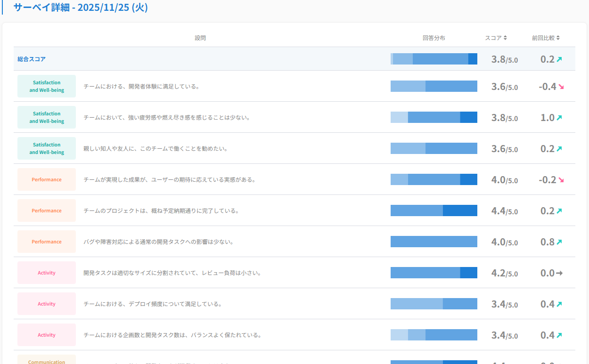Open question about ユーザーの期待に応えている実感
The image size is (589, 364).
tap(170, 180)
